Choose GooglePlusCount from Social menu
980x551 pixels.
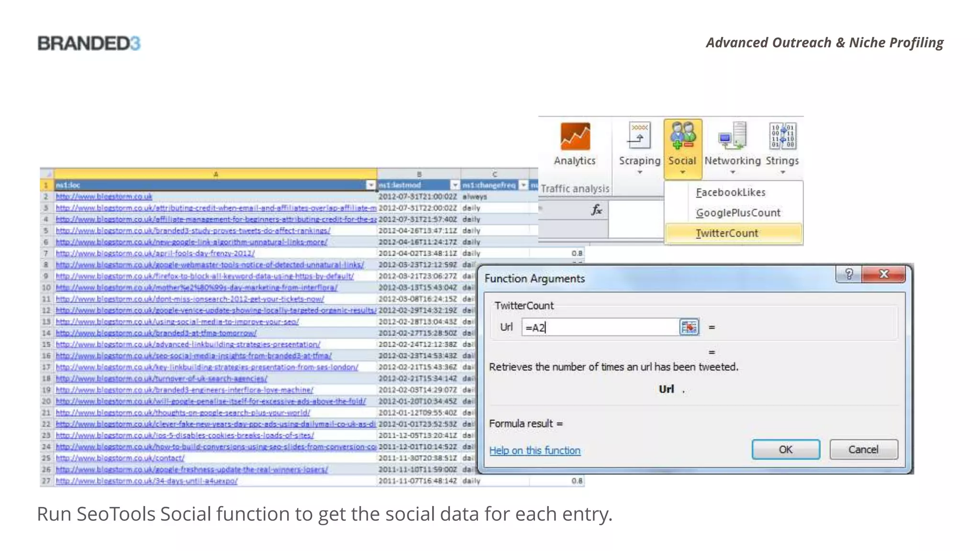point(738,213)
